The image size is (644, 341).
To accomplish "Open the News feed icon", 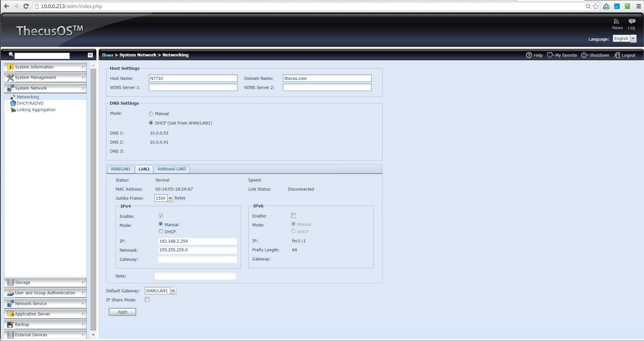I will 616,21.
